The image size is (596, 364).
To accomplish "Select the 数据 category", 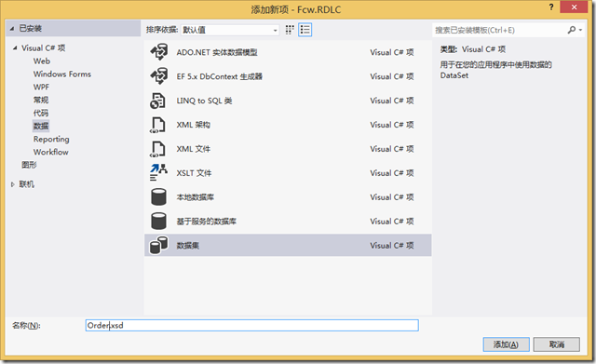I will point(41,126).
